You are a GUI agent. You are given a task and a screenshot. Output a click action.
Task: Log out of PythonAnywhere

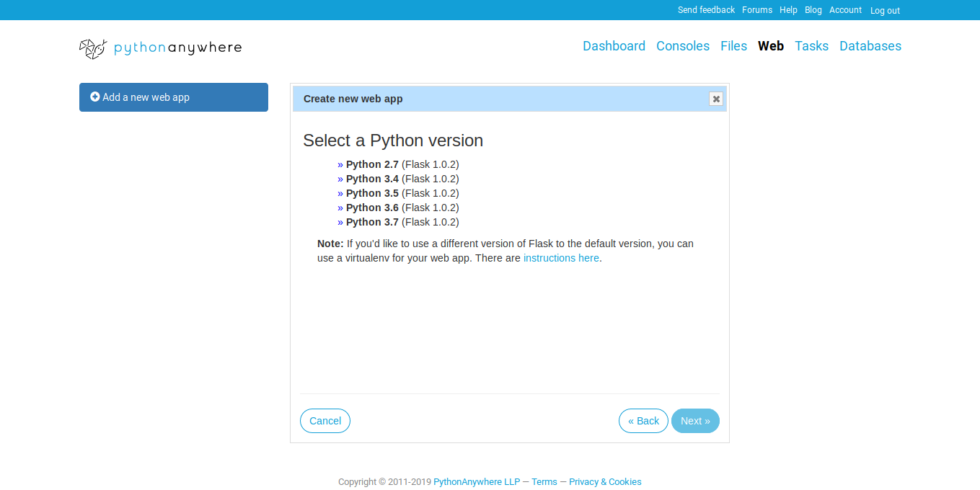click(885, 11)
